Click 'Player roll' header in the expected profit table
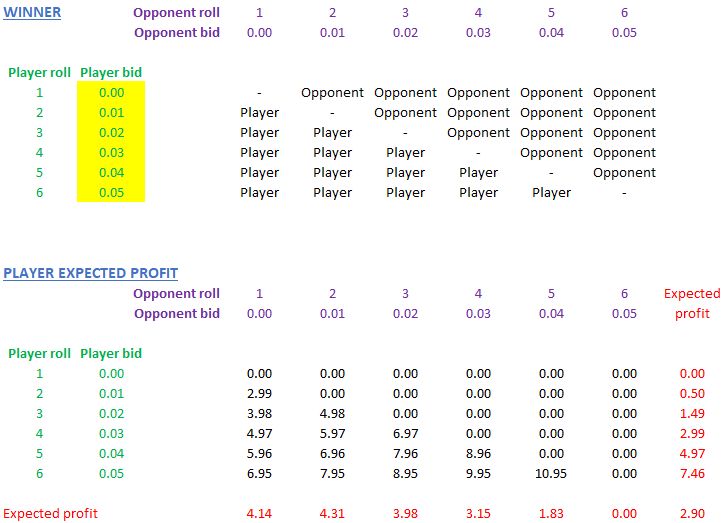The height and width of the screenshot is (523, 725). coord(39,354)
